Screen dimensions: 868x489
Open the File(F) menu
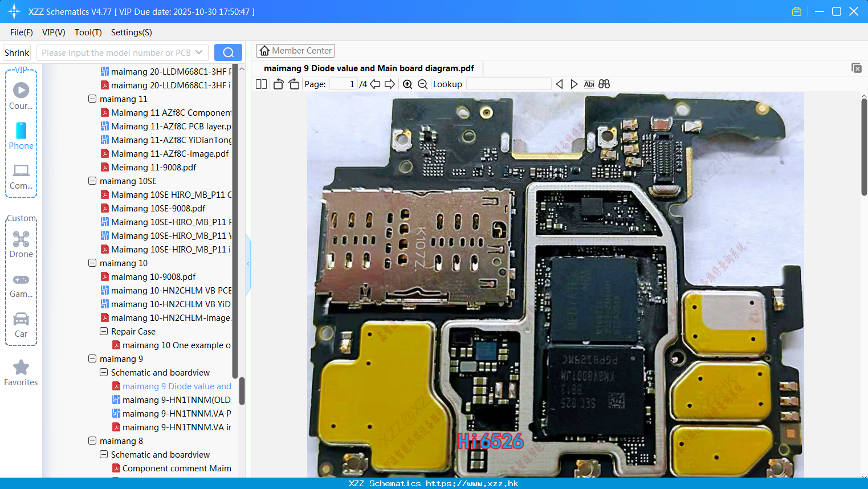point(22,32)
